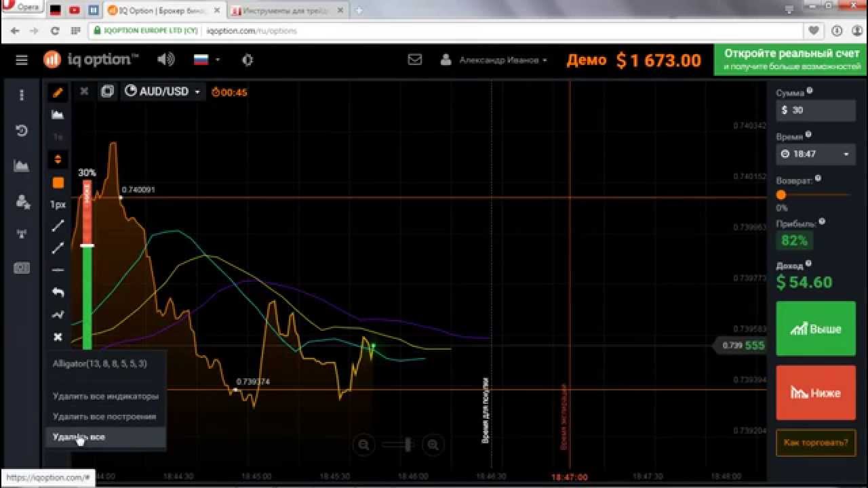
Task: Edit the Сумма amount field showing 30
Action: 816,110
